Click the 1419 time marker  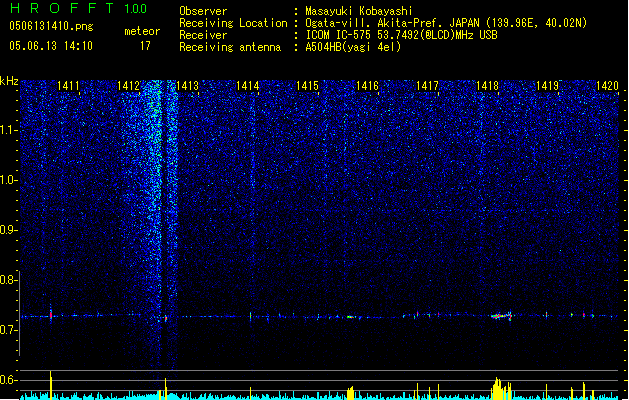[548, 85]
